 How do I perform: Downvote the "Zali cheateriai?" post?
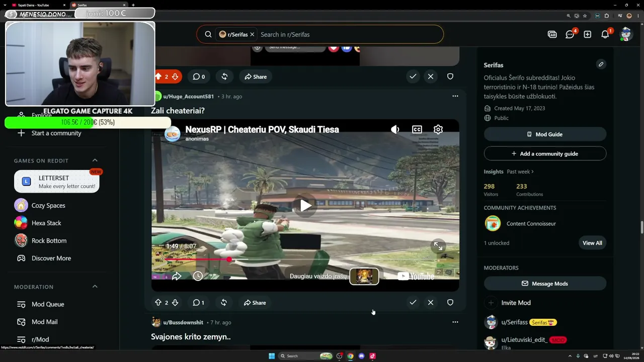click(175, 303)
